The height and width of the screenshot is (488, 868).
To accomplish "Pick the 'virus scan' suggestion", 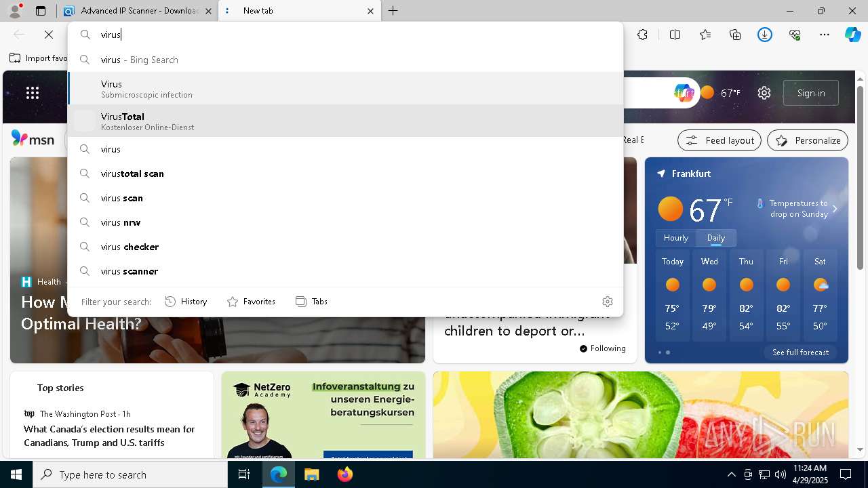I will [345, 198].
